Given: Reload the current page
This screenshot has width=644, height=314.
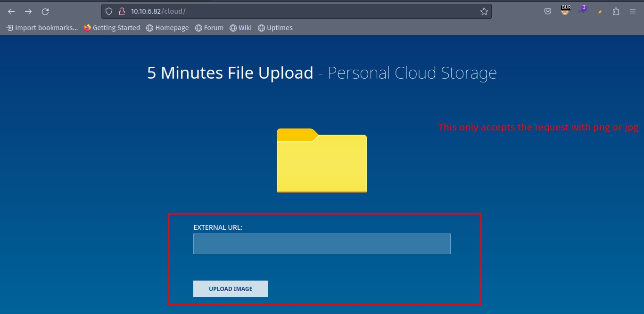Looking at the screenshot, I should pos(45,12).
